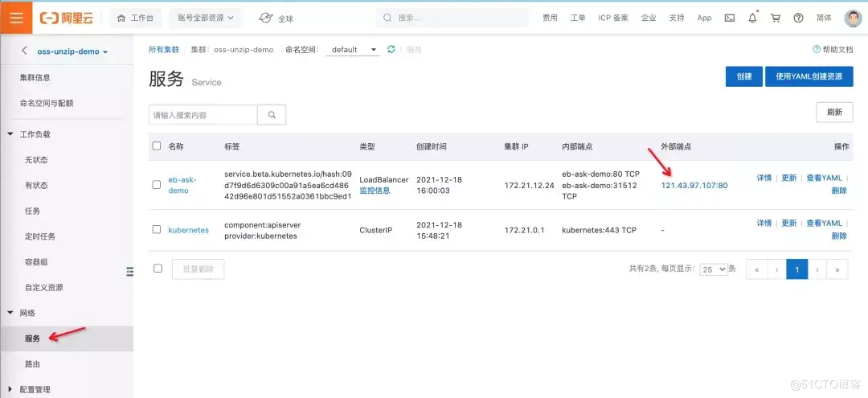Open the 监控信息 link
The width and height of the screenshot is (868, 398).
pyautogui.click(x=375, y=191)
